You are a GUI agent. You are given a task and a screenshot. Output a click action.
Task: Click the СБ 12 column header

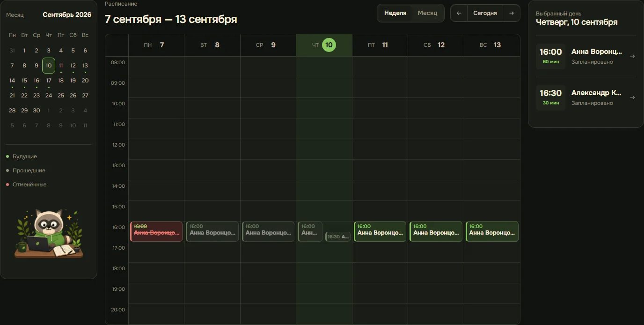click(436, 45)
